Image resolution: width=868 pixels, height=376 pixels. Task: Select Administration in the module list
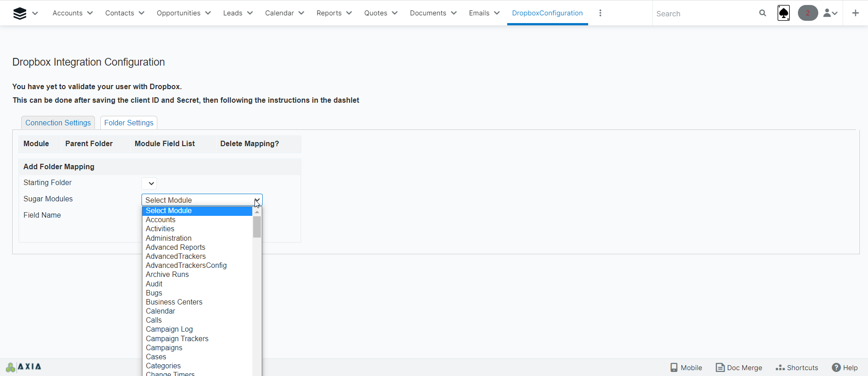197,238
